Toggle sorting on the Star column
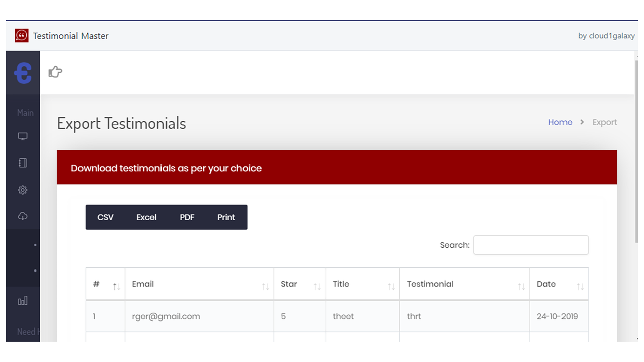The image size is (644, 362). click(317, 285)
